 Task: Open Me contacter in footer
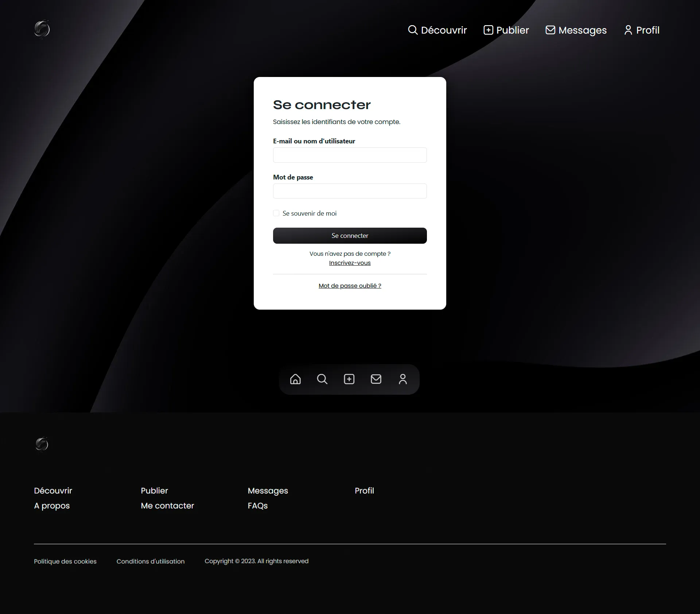tap(167, 506)
